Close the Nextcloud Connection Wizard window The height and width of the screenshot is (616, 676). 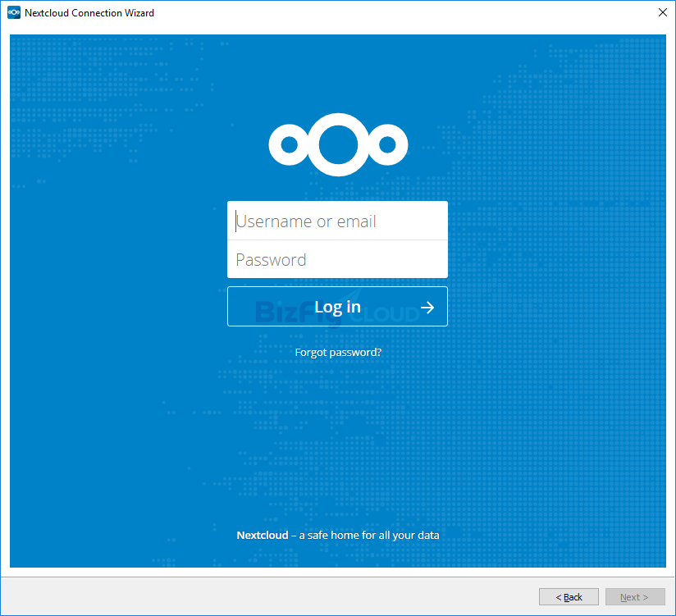(663, 12)
